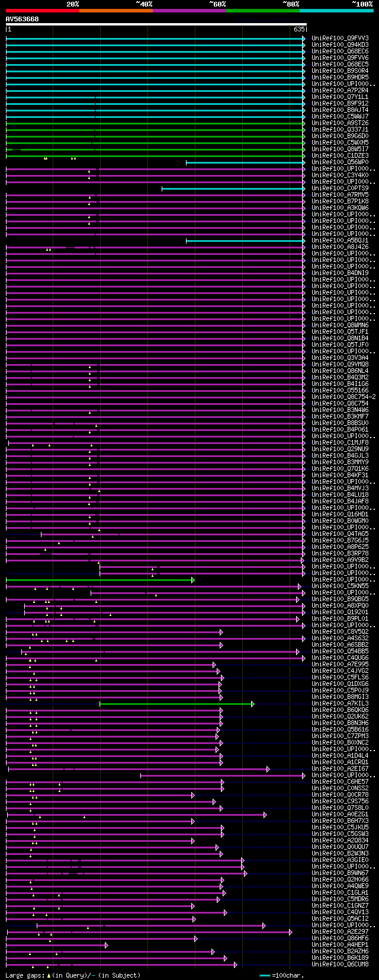The image size is (379, 980).
Task: Click the arrowhead ending the A4HEP1 bar
Action: 106,944
